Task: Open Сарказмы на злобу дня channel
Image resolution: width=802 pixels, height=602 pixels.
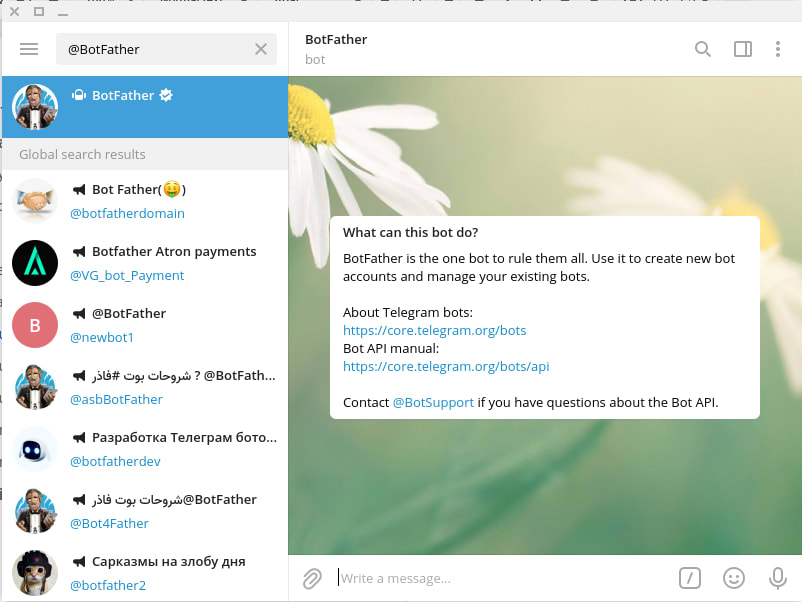Action: [x=145, y=573]
